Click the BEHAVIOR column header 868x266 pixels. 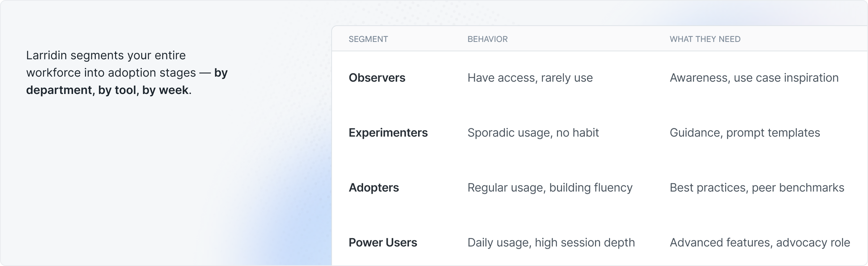click(487, 39)
